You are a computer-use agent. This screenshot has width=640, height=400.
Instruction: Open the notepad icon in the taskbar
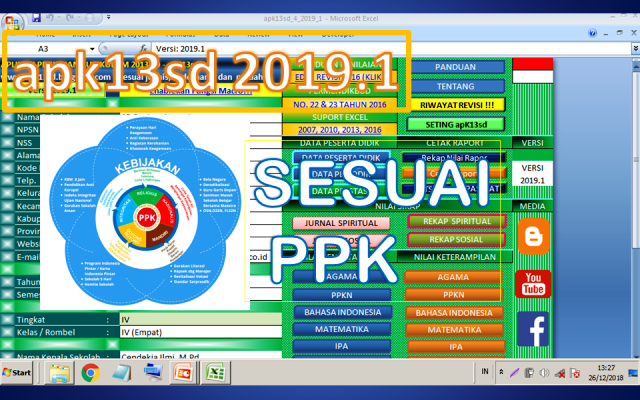click(122, 373)
